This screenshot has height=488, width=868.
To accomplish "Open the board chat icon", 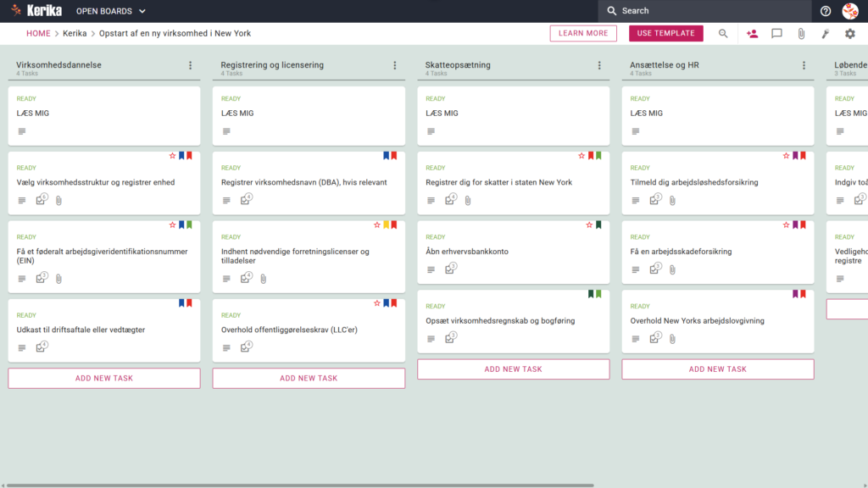I will pyautogui.click(x=776, y=33).
